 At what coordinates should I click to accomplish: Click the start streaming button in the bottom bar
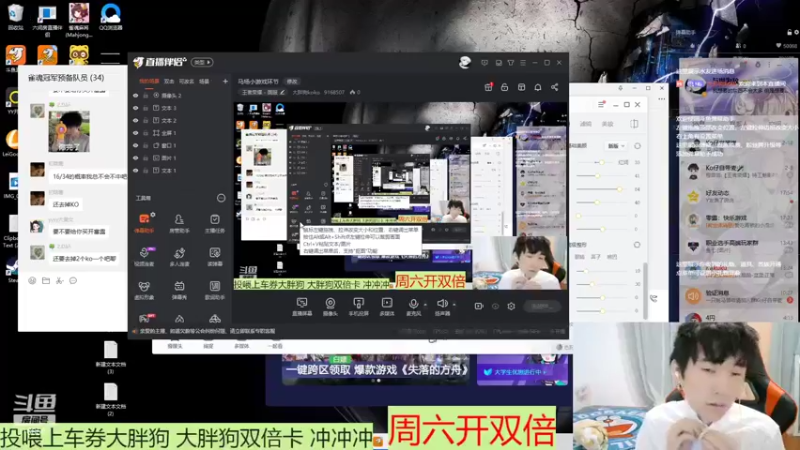click(541, 306)
